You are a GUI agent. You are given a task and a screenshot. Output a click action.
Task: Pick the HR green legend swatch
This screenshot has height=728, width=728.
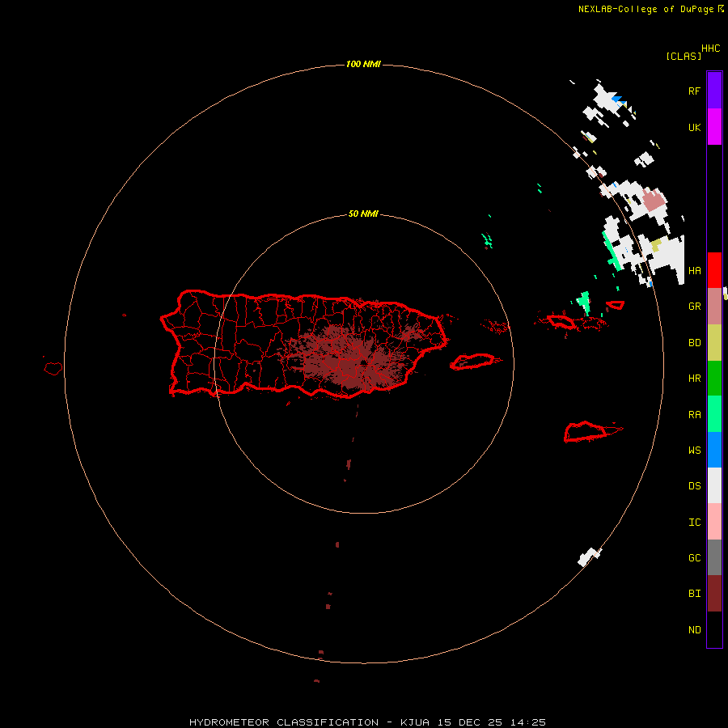click(x=714, y=379)
